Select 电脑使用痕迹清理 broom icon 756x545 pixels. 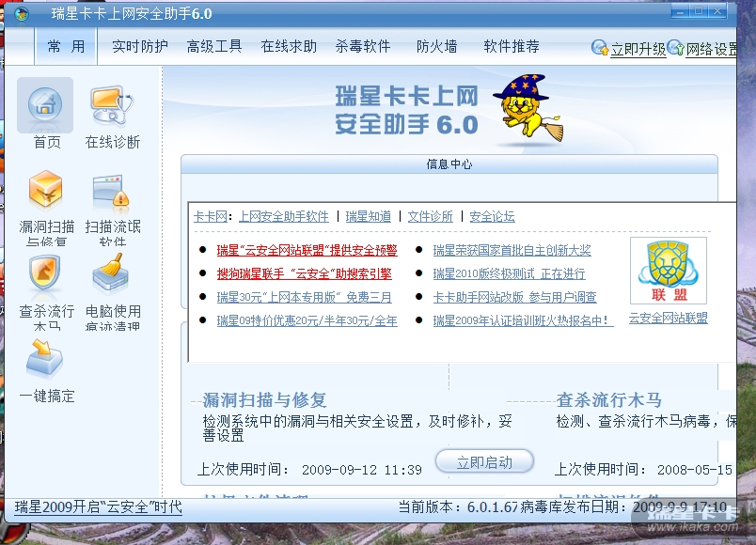click(x=111, y=272)
